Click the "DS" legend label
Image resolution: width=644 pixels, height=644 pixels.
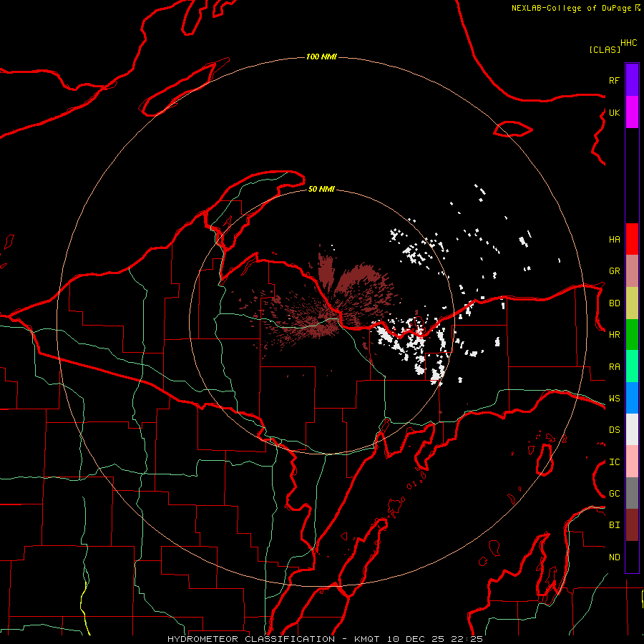click(614, 430)
